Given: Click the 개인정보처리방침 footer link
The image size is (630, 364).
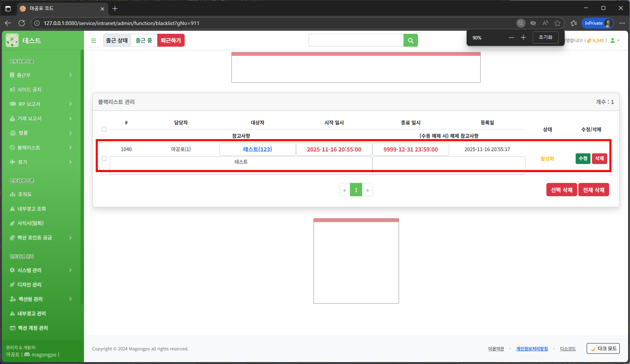Looking at the screenshot, I should coord(532,349).
